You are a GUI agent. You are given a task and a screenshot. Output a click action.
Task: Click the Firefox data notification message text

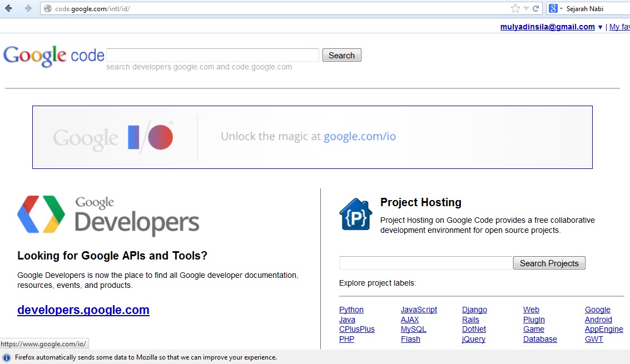[146, 357]
